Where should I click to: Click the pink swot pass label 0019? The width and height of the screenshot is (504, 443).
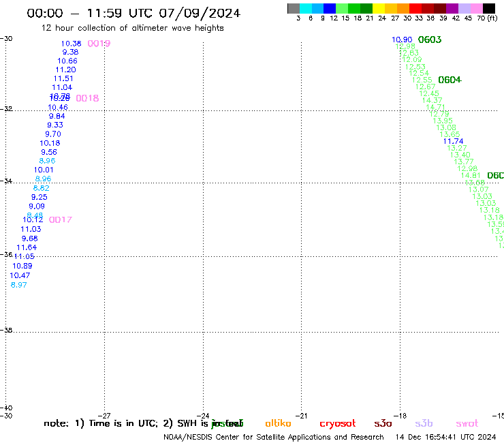click(99, 44)
